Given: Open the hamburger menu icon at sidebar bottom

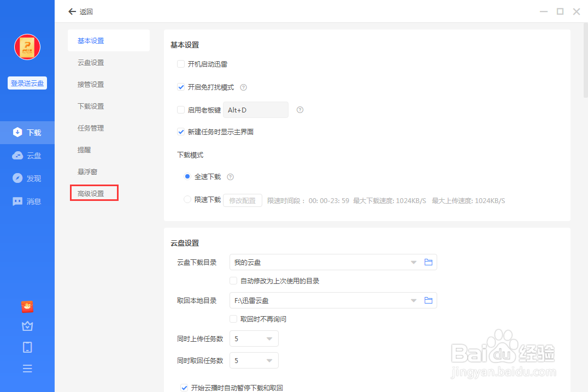Looking at the screenshot, I should [x=27, y=369].
